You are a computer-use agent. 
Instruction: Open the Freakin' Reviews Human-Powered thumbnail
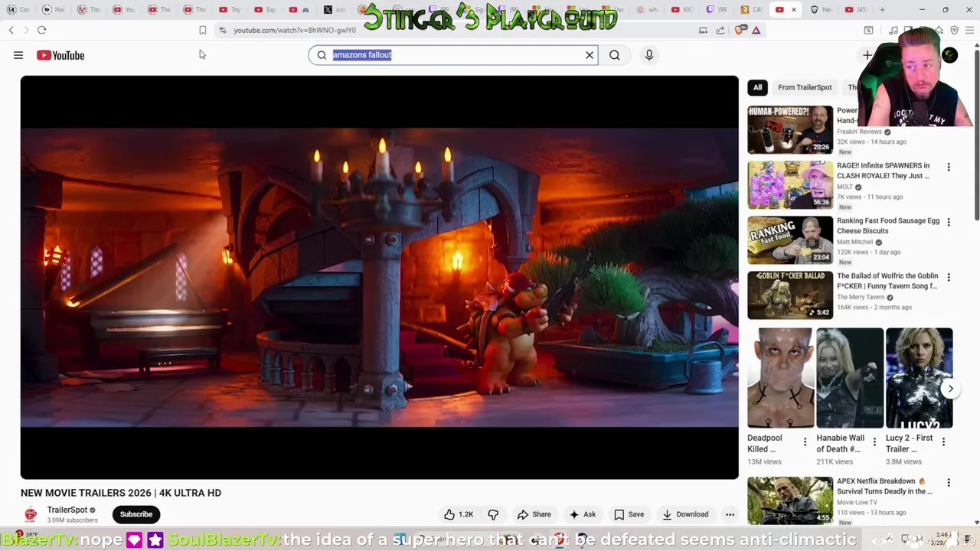pos(789,129)
